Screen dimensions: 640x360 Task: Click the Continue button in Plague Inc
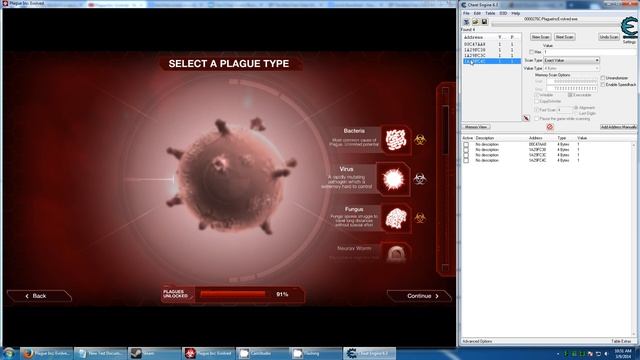tap(419, 296)
